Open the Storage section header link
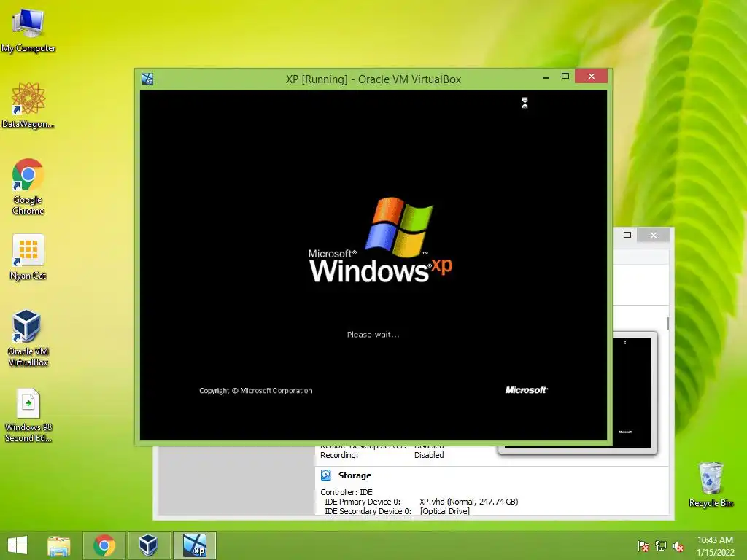 point(355,475)
